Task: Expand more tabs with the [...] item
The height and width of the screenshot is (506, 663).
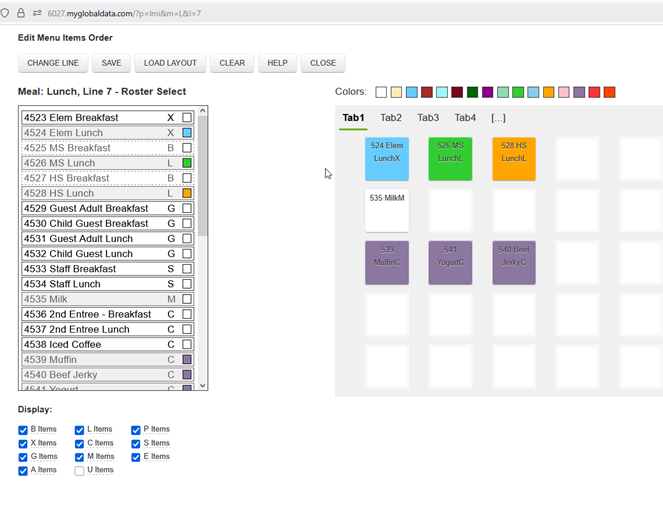Action: (498, 118)
